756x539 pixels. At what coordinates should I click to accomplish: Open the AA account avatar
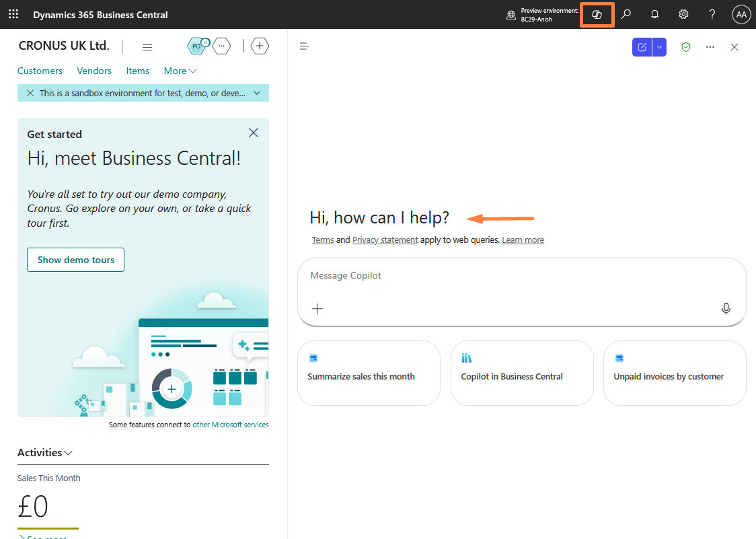click(741, 15)
